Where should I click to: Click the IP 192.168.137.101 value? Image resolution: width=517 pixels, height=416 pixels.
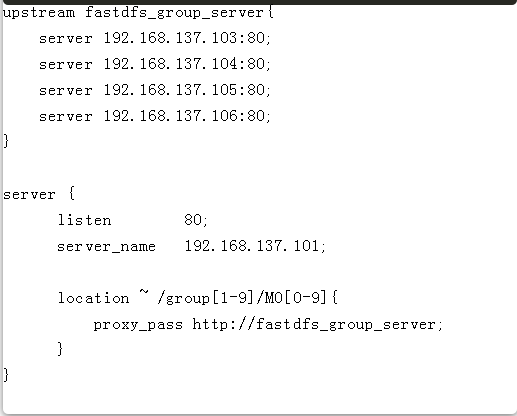(252, 246)
